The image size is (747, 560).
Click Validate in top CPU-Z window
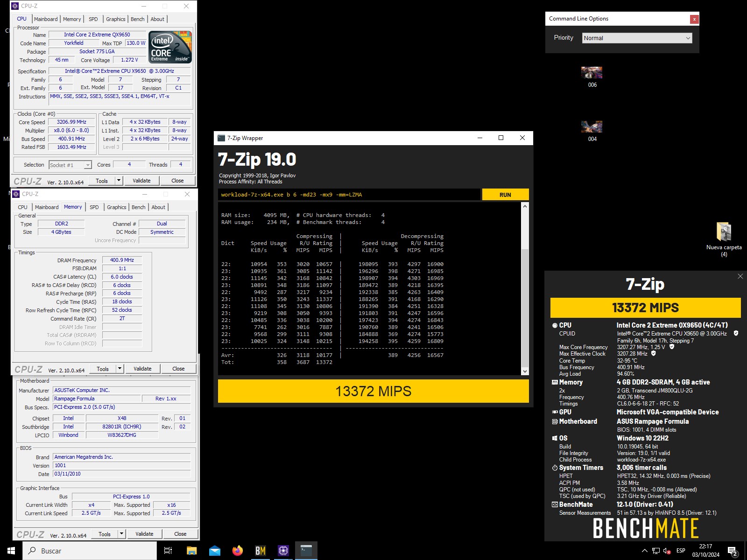click(x=141, y=181)
